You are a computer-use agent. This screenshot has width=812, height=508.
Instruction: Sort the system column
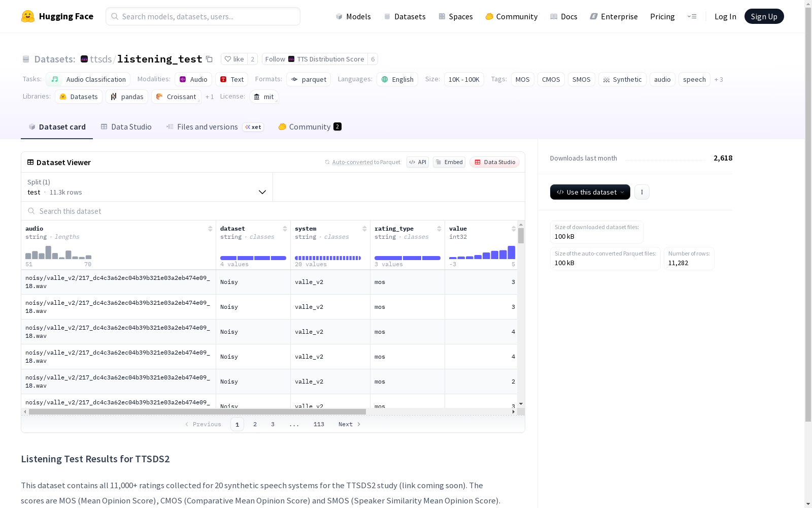(364, 229)
